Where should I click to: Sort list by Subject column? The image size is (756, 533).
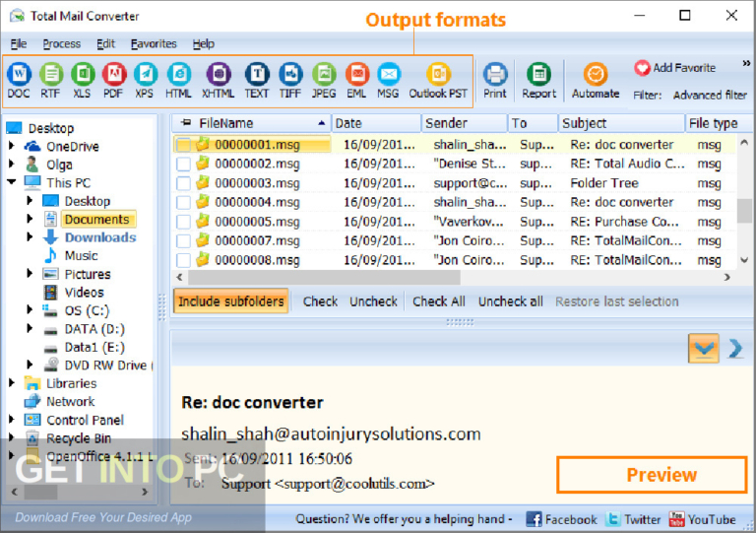click(621, 123)
